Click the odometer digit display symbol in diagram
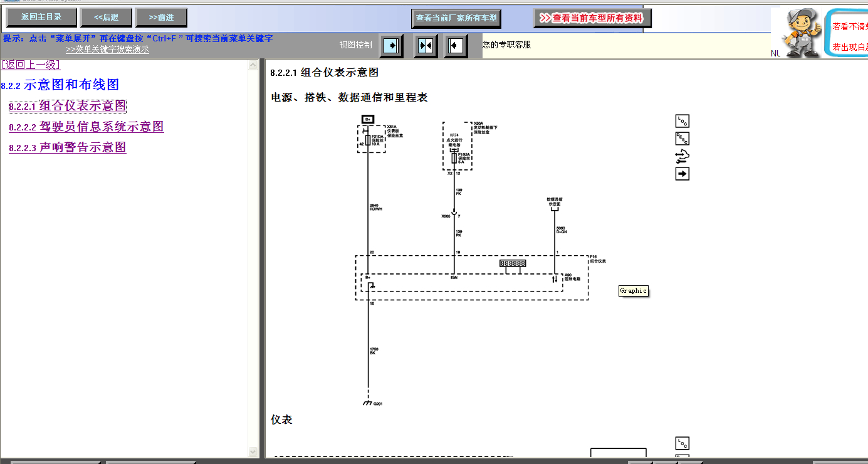Viewport: 868px width, 464px height. 513,263
